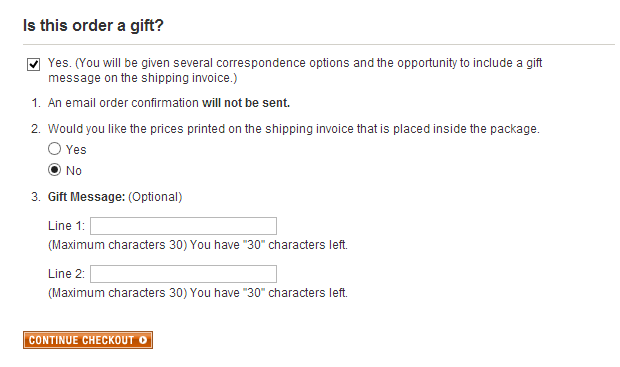The height and width of the screenshot is (367, 620).
Task: Click "An email order confirmation" text
Action: [123, 103]
